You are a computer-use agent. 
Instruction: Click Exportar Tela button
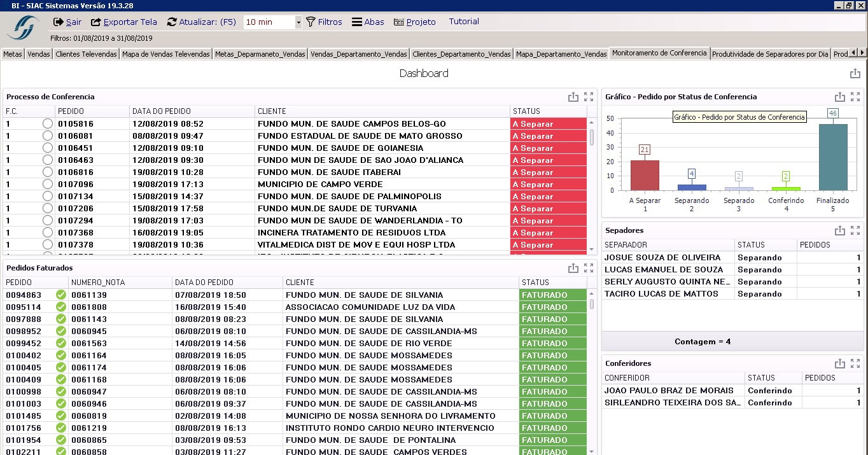pos(124,22)
